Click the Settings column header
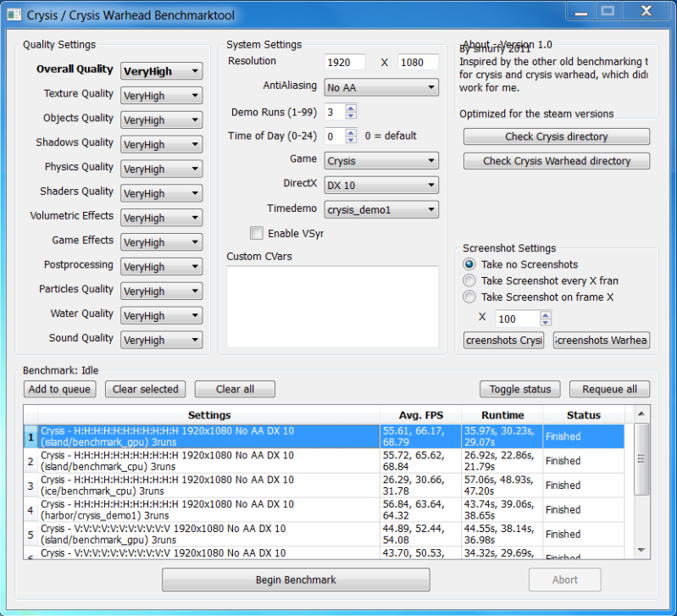The width and height of the screenshot is (677, 616). click(209, 415)
